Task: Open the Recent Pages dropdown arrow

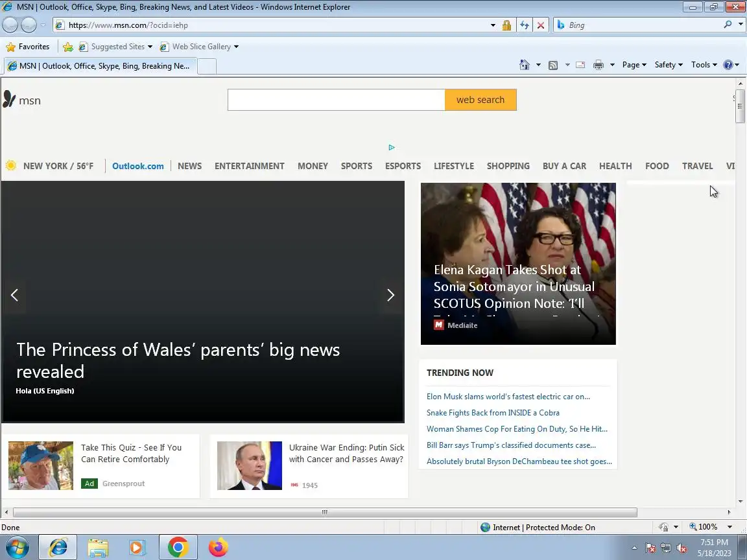Action: coord(43,25)
